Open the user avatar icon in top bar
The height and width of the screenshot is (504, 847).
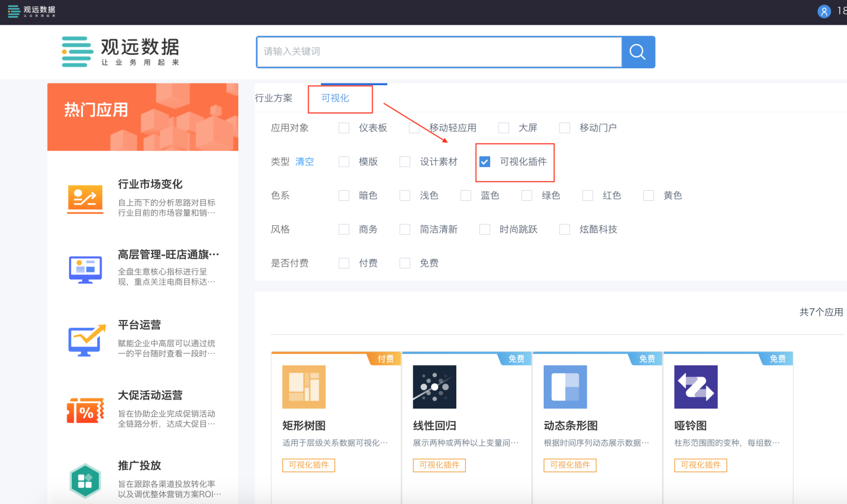pyautogui.click(x=824, y=11)
